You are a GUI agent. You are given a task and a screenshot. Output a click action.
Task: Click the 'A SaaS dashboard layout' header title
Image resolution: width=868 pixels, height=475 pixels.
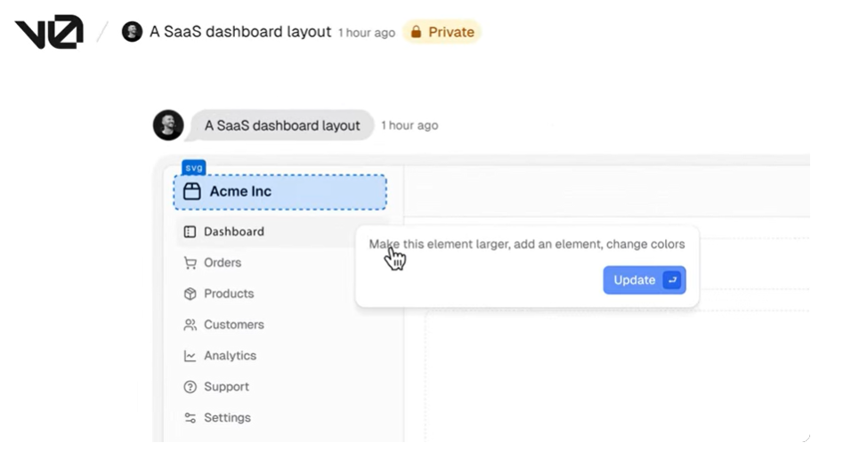pyautogui.click(x=240, y=31)
